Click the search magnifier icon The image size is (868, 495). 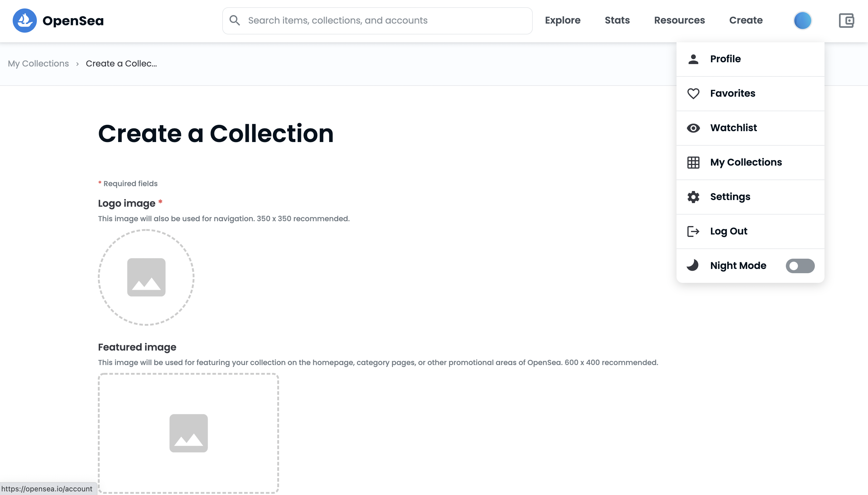click(234, 21)
